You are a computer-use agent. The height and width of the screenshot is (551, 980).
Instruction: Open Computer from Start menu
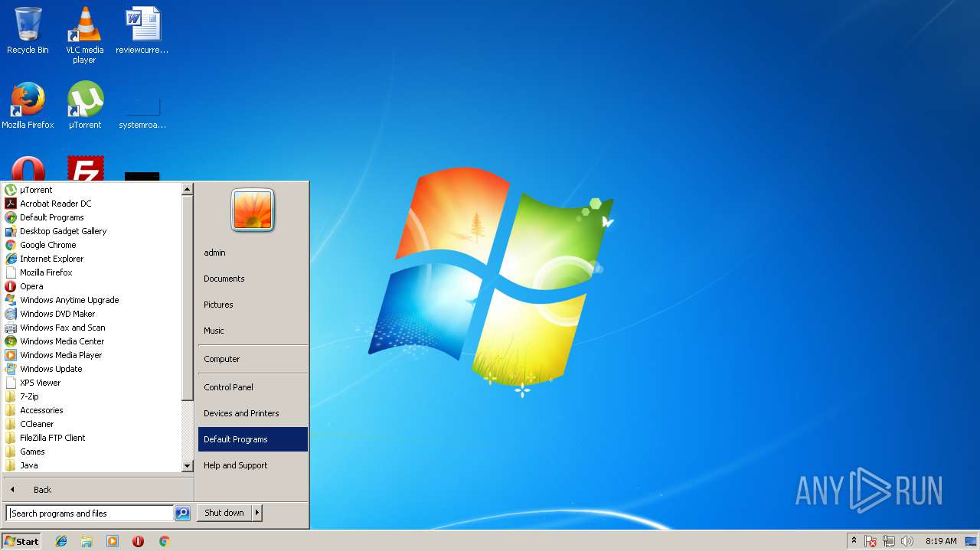tap(253, 359)
